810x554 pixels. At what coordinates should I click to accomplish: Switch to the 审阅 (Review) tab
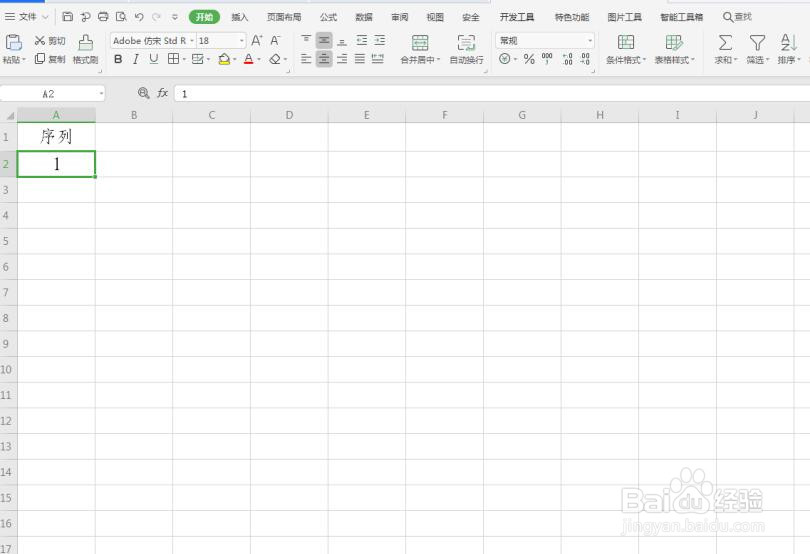click(399, 17)
